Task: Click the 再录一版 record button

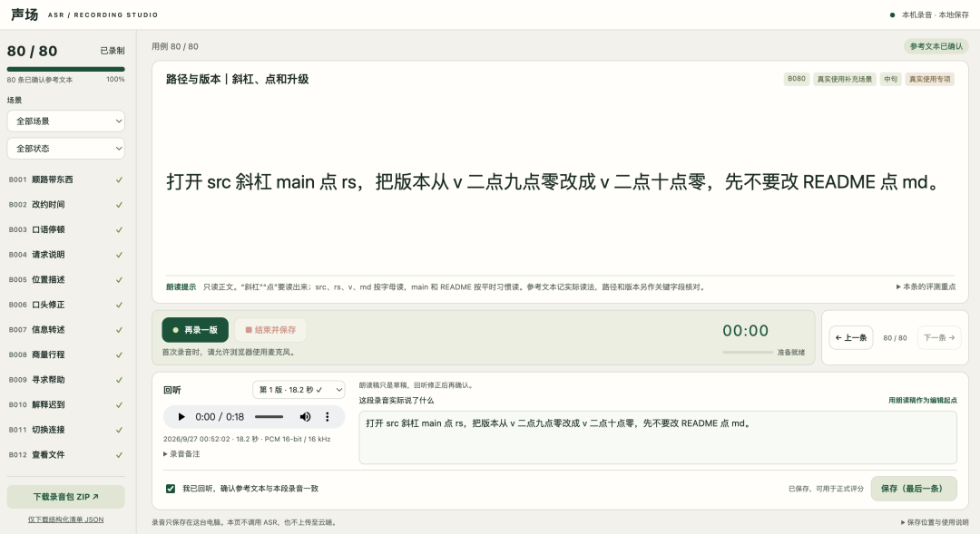Action: pos(195,330)
